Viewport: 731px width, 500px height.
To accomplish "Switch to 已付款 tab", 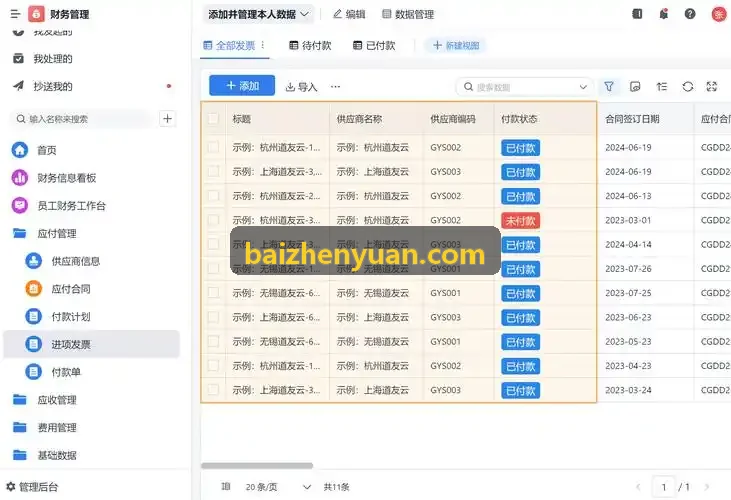I will point(374,46).
